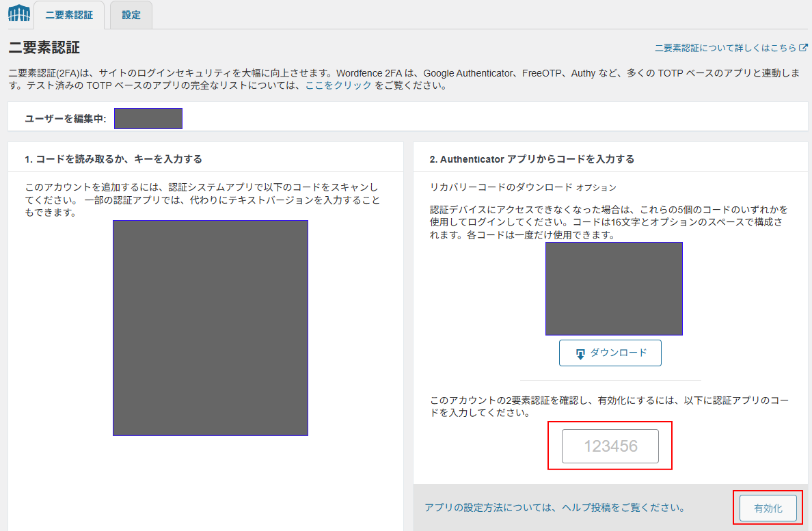Switch to the 二要素認証 tab
The width and height of the screenshot is (812, 531).
click(x=68, y=15)
